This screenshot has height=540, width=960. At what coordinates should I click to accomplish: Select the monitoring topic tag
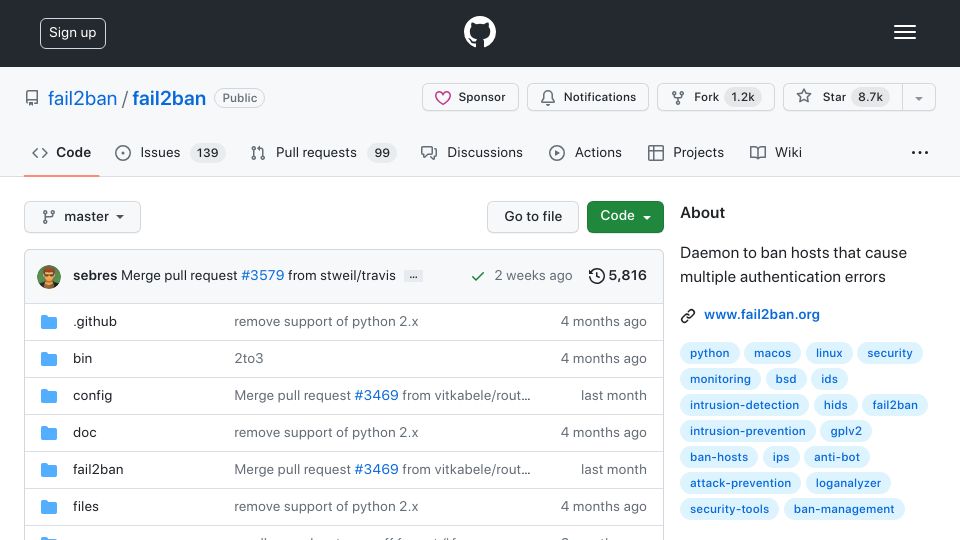coord(720,379)
